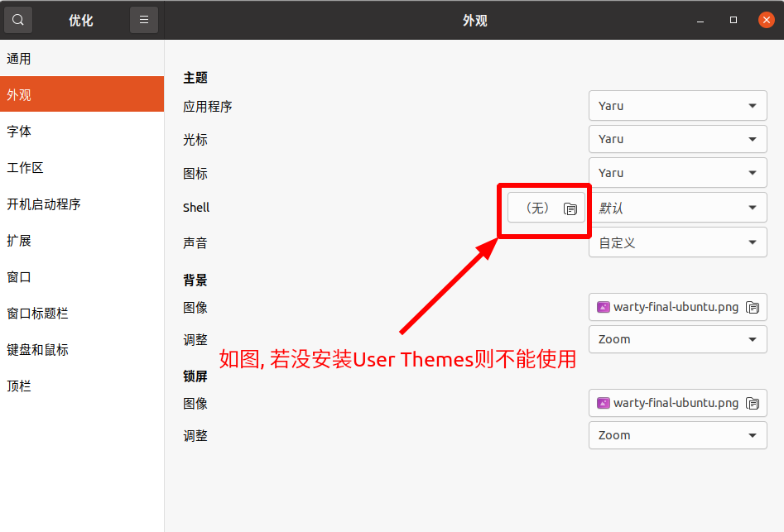Select 窗口标题栏 in the sidebar
The height and width of the screenshot is (532, 784).
click(82, 314)
